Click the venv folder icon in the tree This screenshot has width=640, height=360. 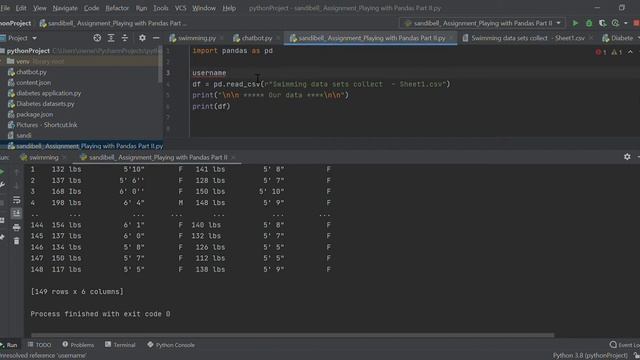(x=11, y=61)
